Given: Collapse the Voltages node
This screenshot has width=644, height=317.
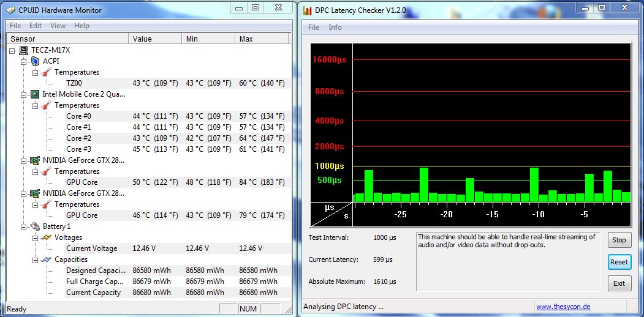Looking at the screenshot, I should (x=35, y=238).
